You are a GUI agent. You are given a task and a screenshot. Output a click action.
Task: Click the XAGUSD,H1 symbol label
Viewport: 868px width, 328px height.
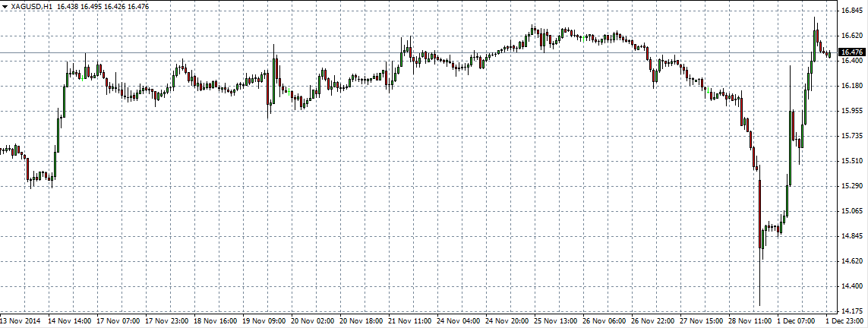[31, 6]
